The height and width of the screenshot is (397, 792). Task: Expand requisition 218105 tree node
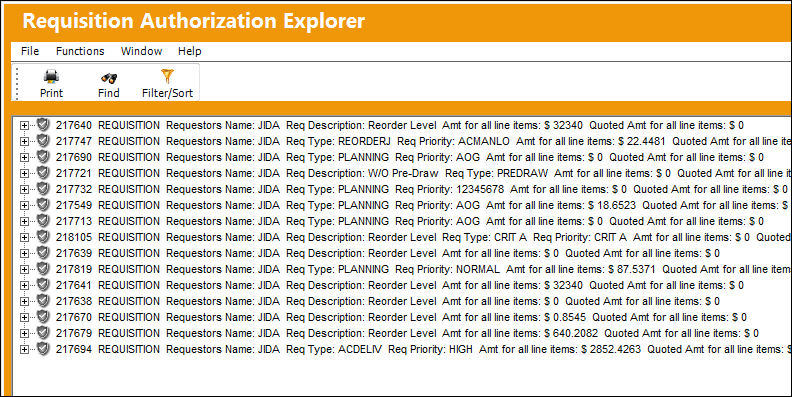coord(24,238)
